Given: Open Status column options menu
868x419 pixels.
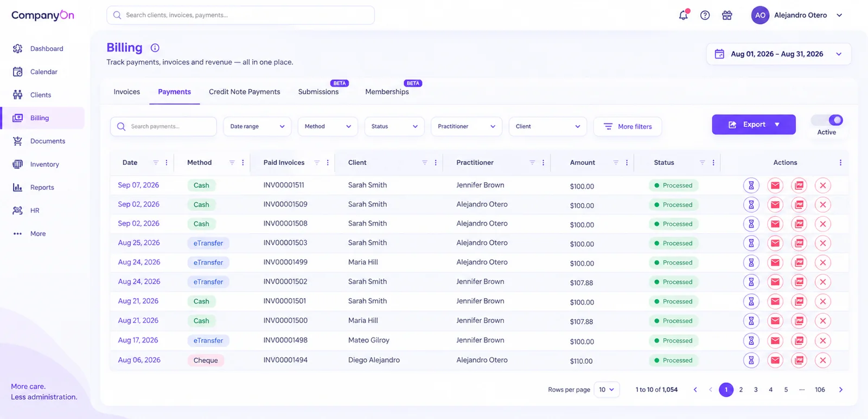Looking at the screenshot, I should pyautogui.click(x=713, y=163).
